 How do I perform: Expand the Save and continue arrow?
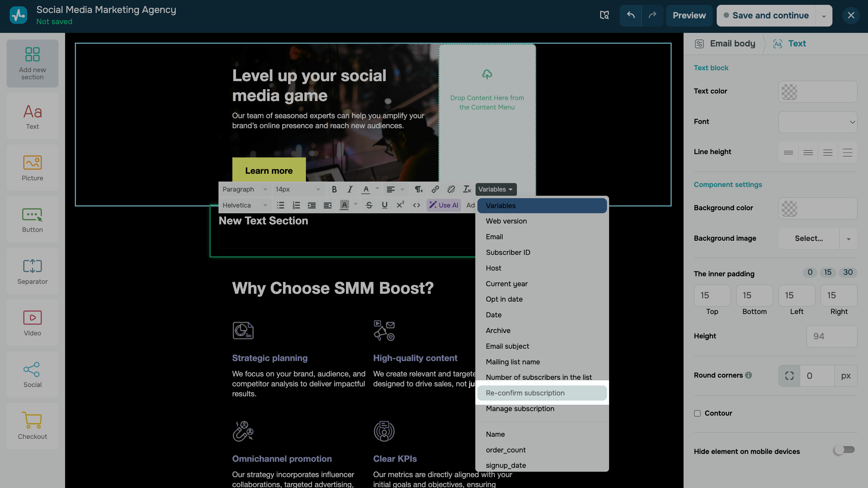(824, 15)
